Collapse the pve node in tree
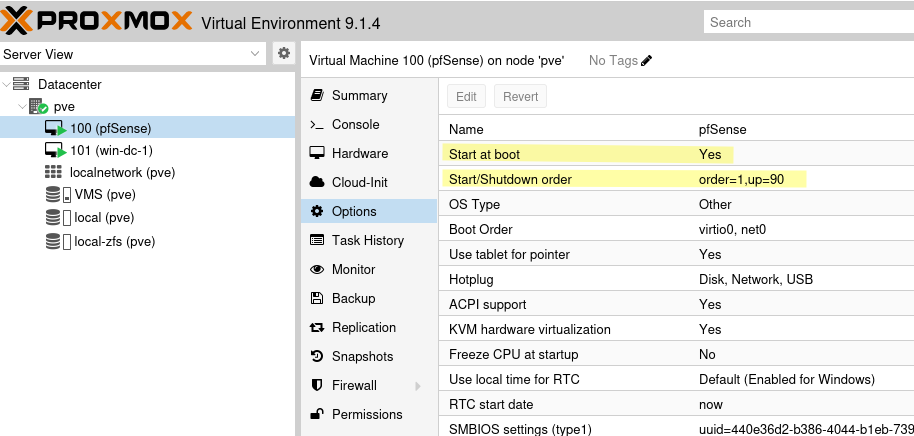Viewport: 914px width, 436px height. [x=22, y=107]
